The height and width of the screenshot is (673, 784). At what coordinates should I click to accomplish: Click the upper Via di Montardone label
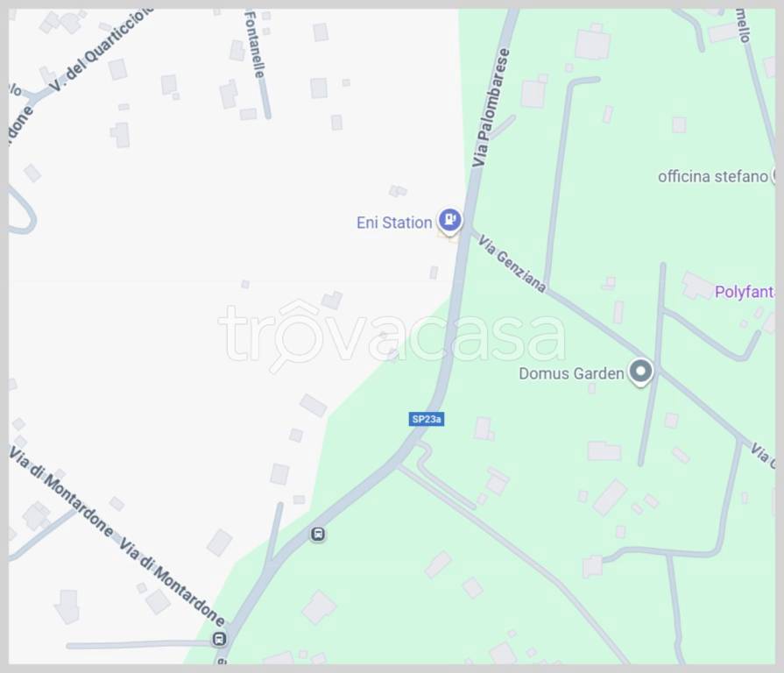point(61,491)
